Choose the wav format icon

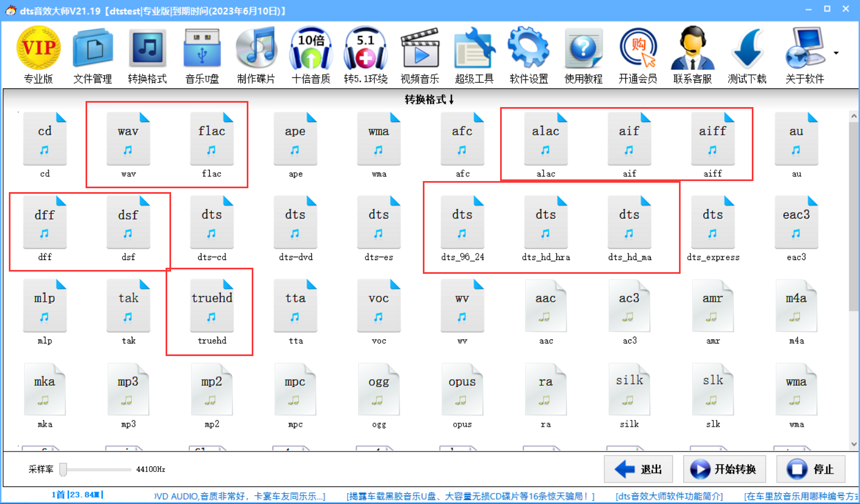(x=128, y=145)
